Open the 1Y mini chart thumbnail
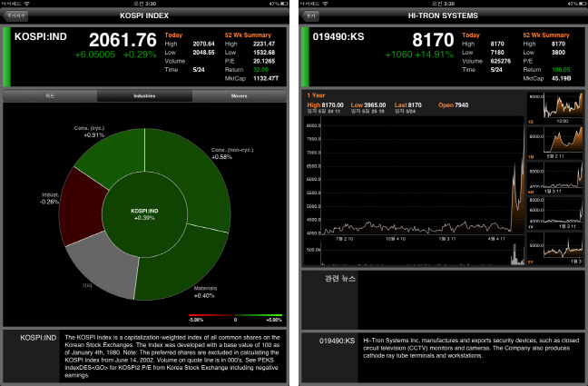Image resolution: width=588 pixels, height=386 pixels. [x=555, y=213]
